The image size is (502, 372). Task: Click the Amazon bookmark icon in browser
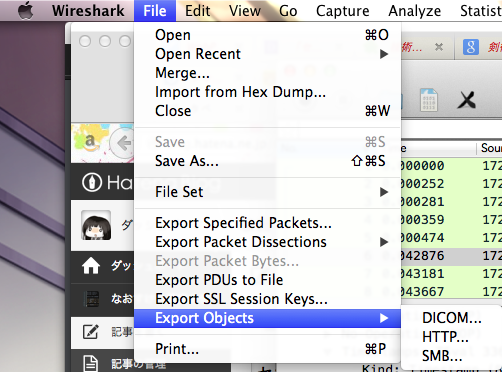point(90,141)
